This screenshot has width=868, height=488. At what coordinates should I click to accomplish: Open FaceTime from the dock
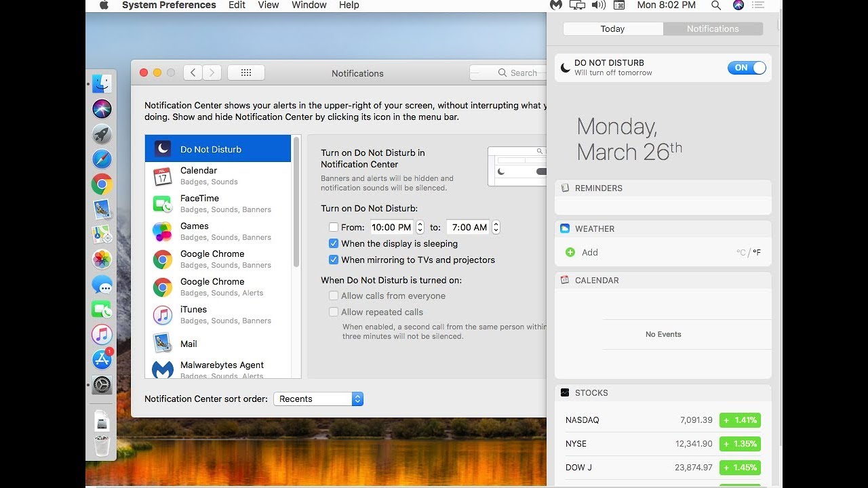[102, 310]
